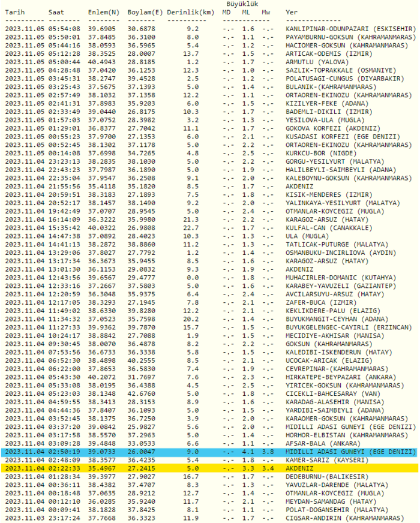Select the Boylam(E) column header
The image size is (420, 523).
tap(144, 12)
